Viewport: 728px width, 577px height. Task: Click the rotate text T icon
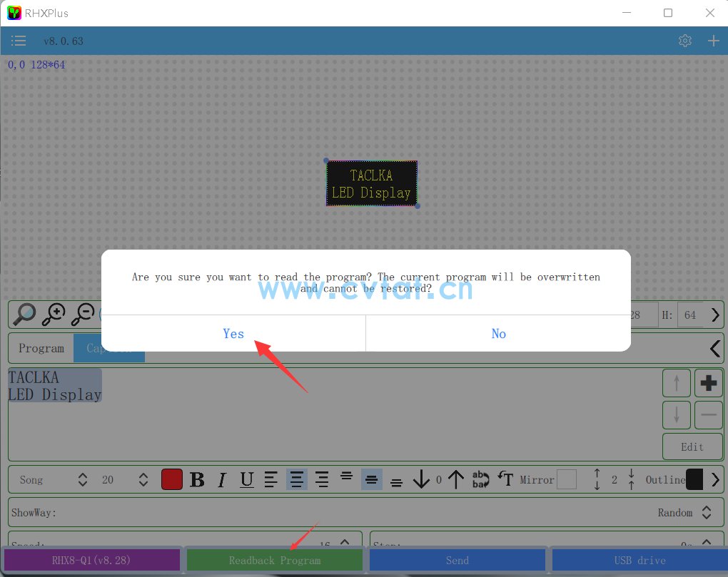click(505, 479)
